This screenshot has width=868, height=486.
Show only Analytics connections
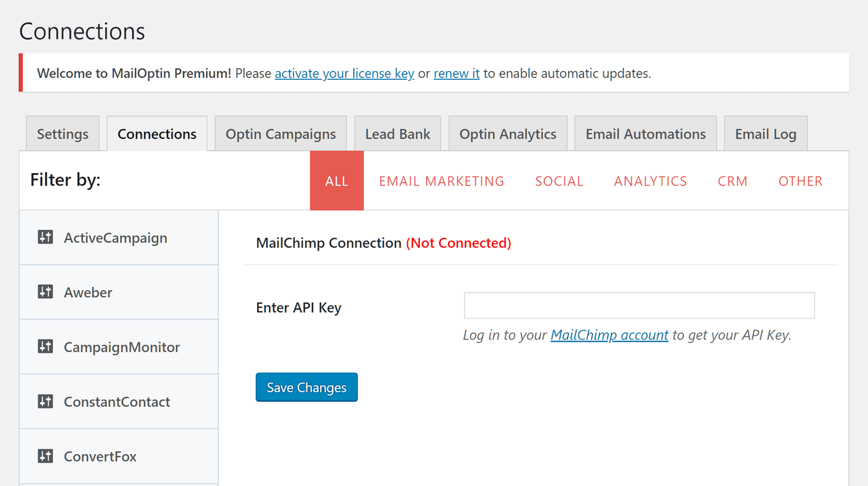650,181
